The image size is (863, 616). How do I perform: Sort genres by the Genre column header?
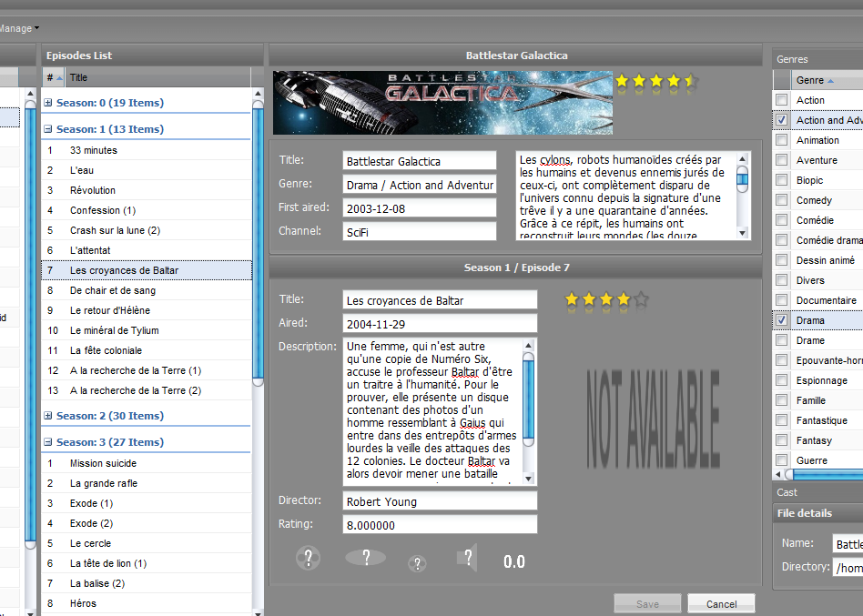[827, 80]
